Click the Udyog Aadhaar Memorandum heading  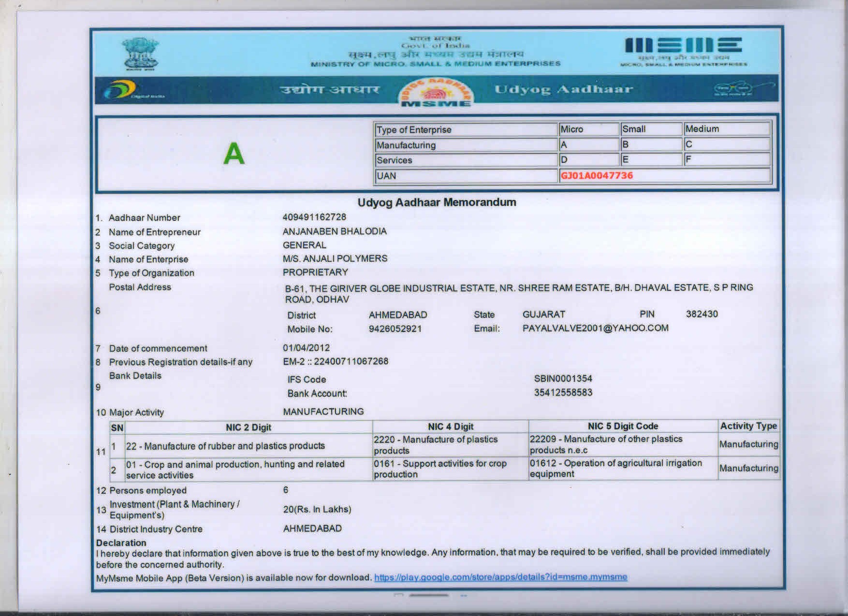click(x=437, y=202)
